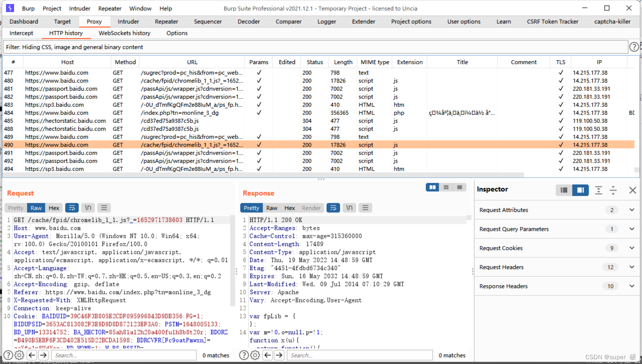
Task: Select Hex view in Request panel
Action: pos(54,208)
